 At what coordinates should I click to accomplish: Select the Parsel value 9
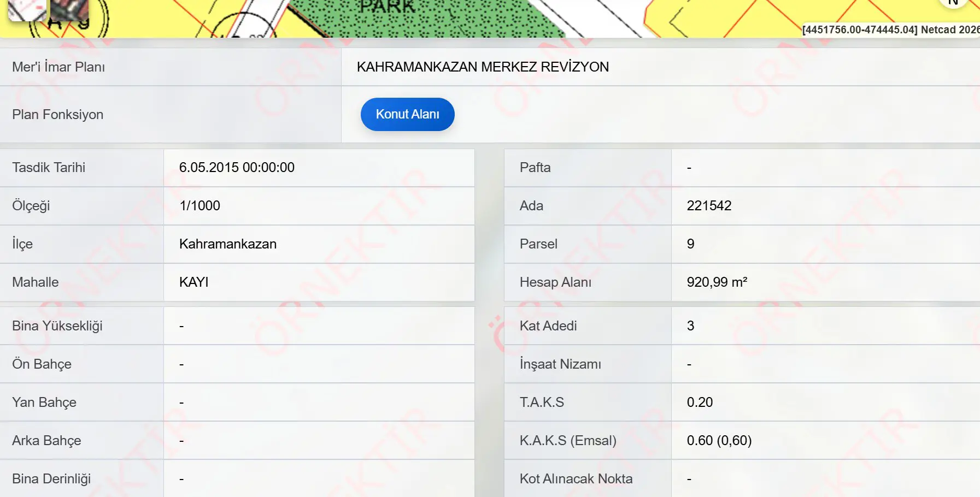click(690, 244)
